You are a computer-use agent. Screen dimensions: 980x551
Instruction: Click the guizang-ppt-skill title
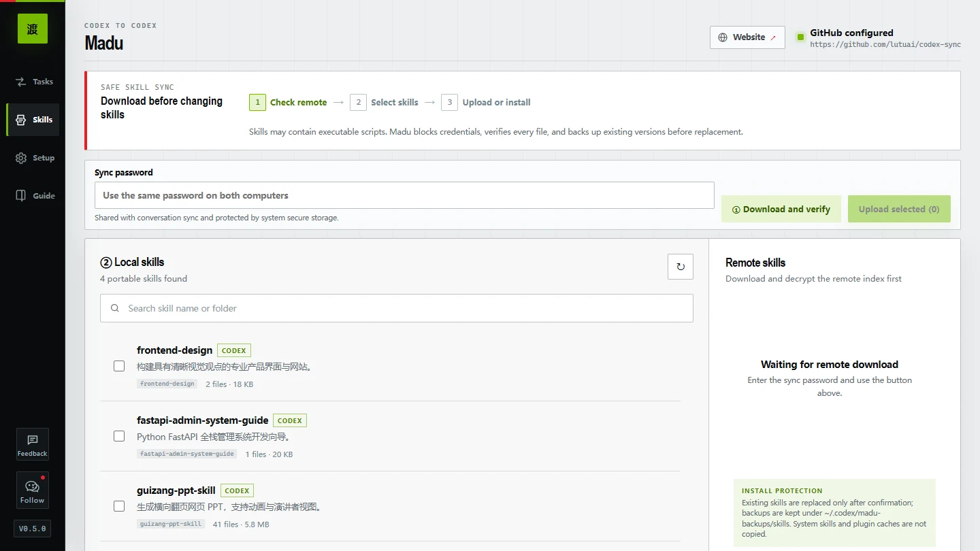point(176,490)
